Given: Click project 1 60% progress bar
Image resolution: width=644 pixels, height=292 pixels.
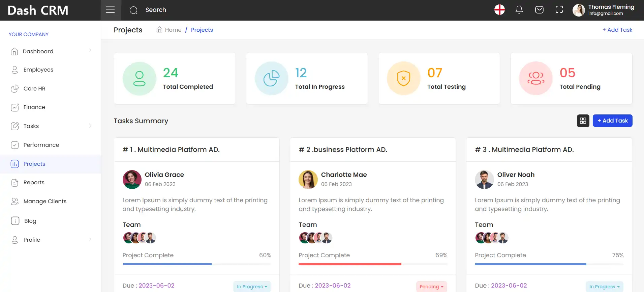Looking at the screenshot, I should pyautogui.click(x=197, y=264).
